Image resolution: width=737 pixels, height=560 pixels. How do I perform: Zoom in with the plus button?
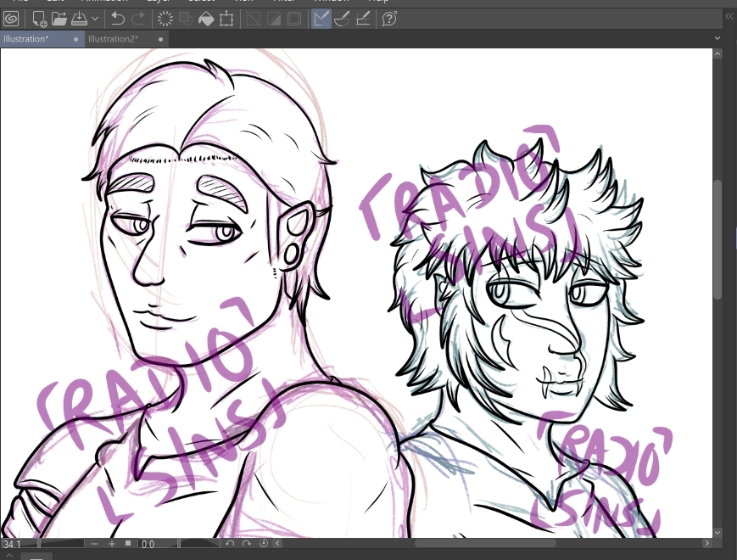click(111, 543)
